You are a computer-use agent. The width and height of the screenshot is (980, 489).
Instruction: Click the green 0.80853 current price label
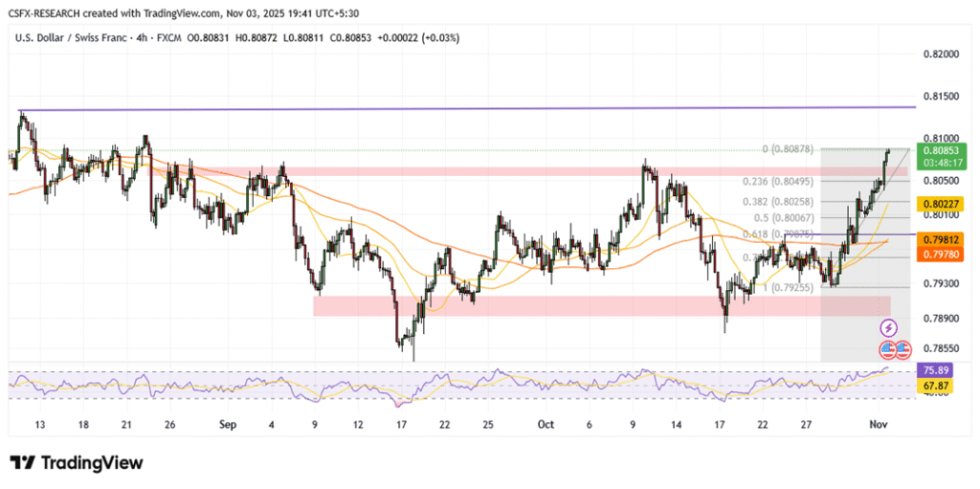click(942, 150)
